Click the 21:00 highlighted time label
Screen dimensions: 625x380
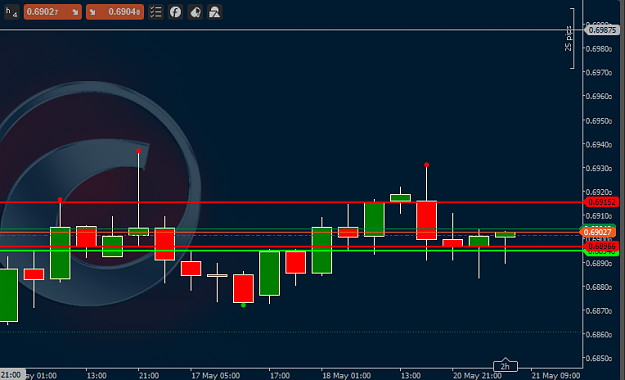point(12,375)
